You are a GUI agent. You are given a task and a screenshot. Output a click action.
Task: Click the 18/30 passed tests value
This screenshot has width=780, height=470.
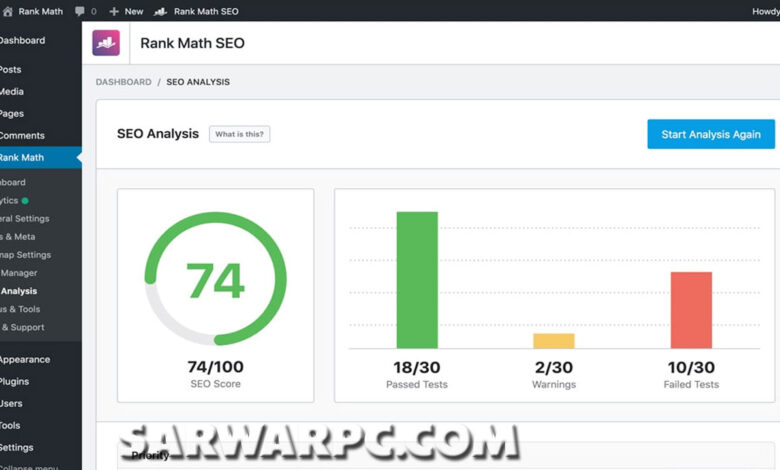click(x=417, y=368)
